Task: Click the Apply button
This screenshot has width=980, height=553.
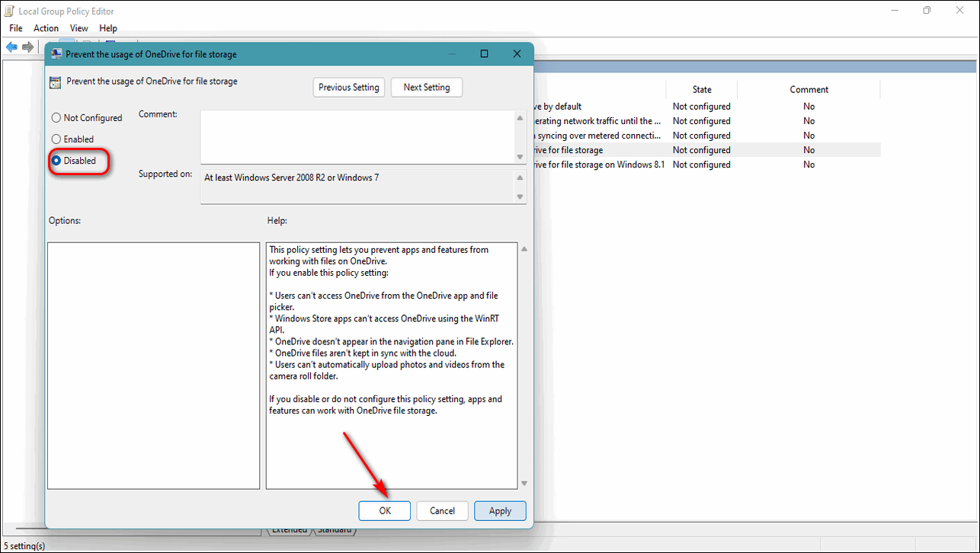Action: [500, 511]
